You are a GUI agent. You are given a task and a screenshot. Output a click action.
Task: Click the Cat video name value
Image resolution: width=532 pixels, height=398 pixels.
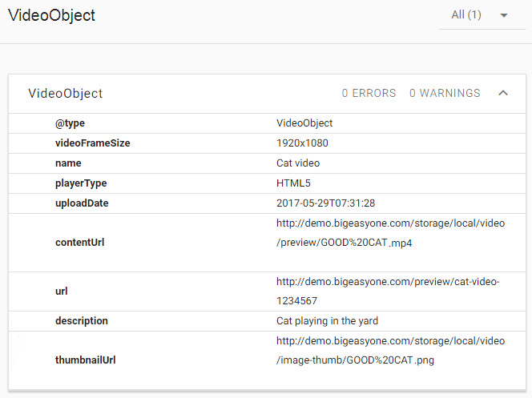298,163
